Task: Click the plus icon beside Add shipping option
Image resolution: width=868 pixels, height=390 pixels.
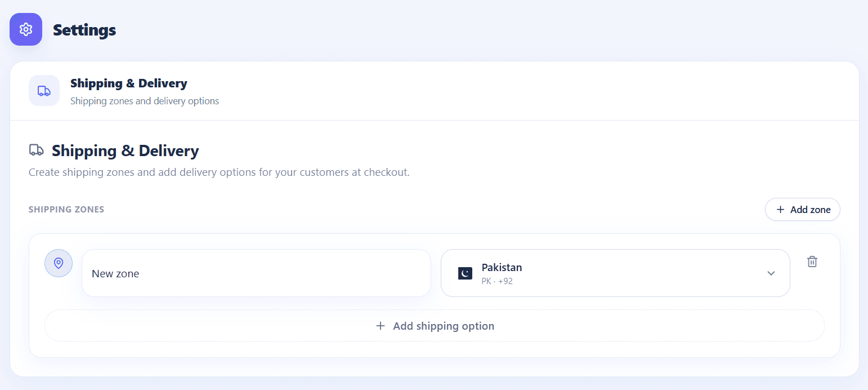Action: (381, 326)
